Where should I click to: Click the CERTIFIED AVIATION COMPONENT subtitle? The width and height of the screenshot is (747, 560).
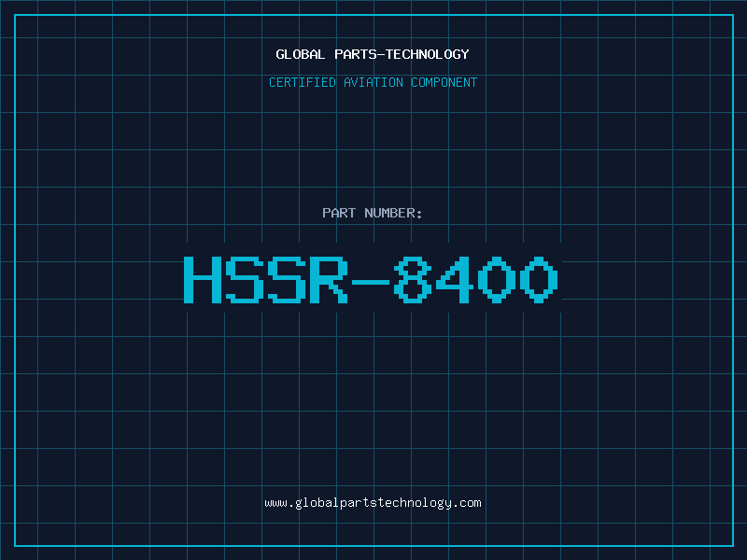[373, 82]
